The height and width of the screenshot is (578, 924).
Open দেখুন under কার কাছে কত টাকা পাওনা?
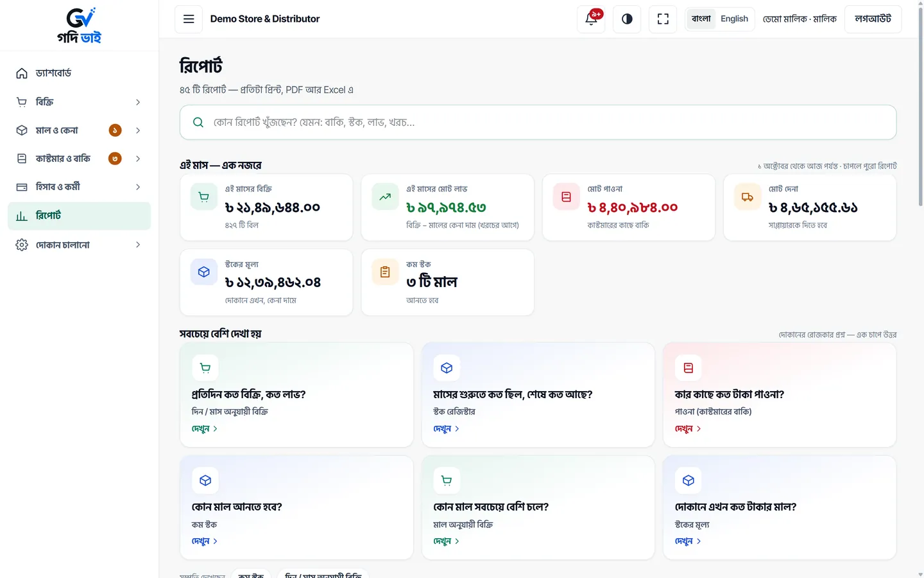[688, 429]
